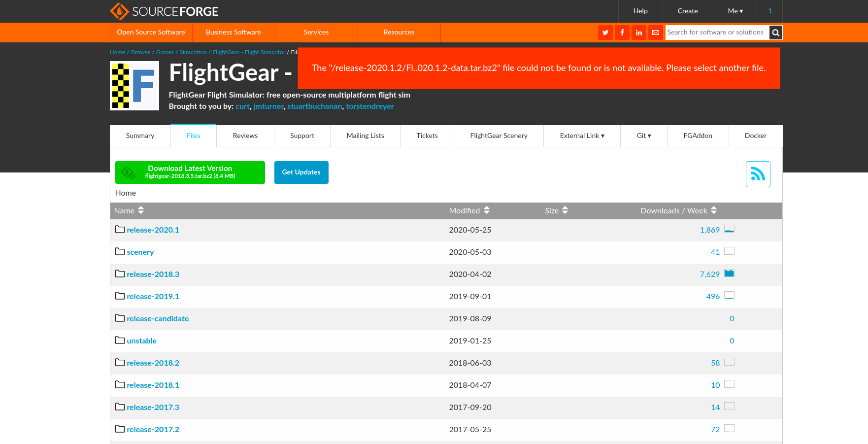Open the Services menu

(316, 32)
